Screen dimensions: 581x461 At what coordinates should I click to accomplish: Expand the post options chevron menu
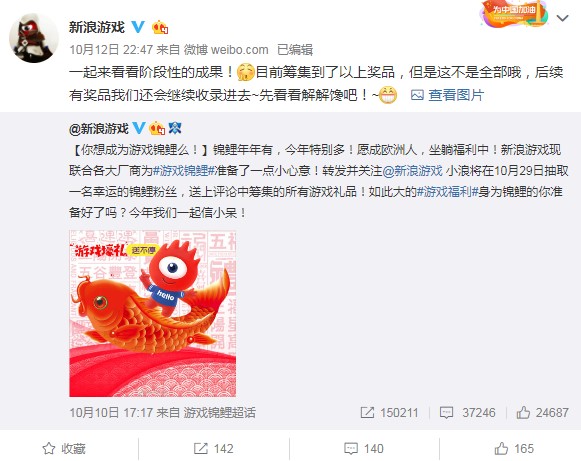[x=562, y=18]
